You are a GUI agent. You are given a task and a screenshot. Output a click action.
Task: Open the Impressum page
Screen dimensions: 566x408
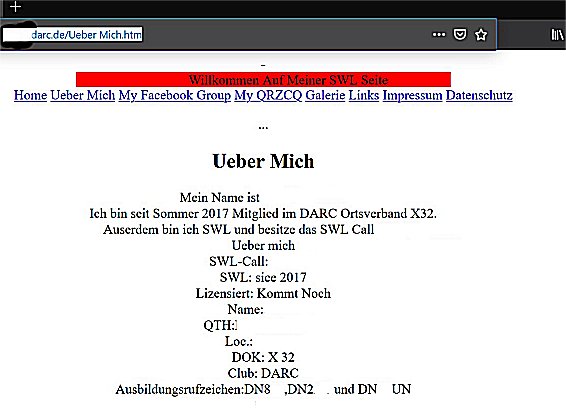413,95
